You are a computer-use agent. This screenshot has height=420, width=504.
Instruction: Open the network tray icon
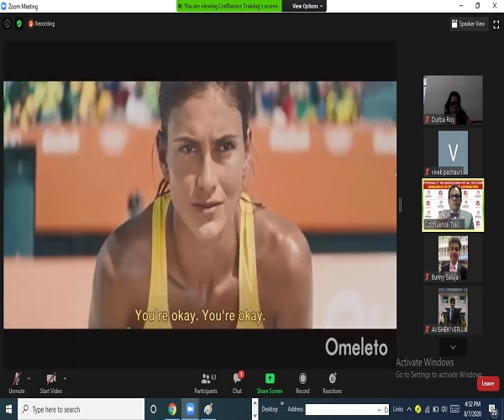428,409
